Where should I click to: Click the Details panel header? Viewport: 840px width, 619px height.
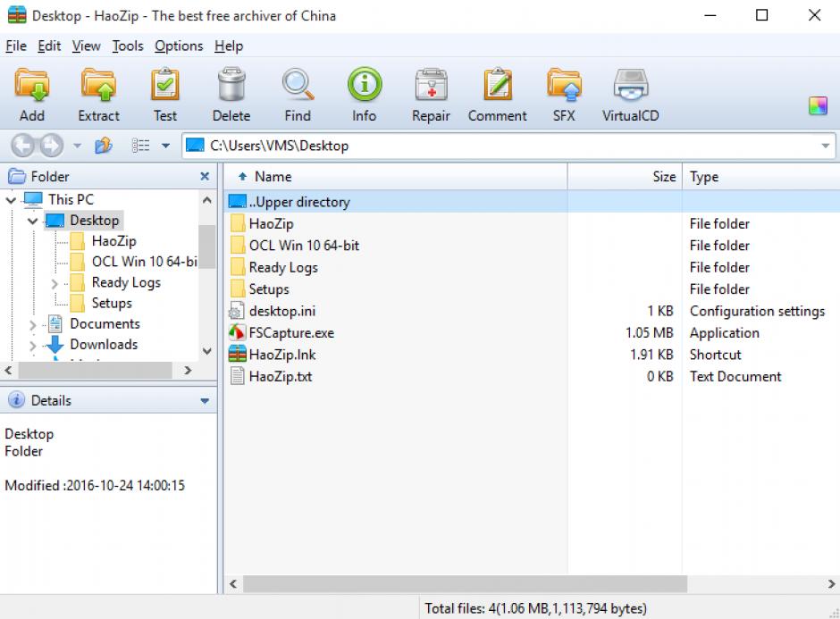pos(108,400)
